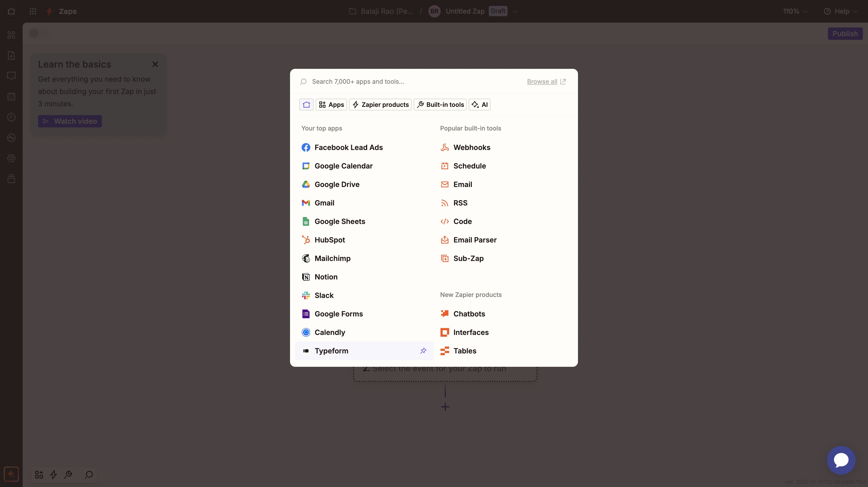868x487 pixels.
Task: Open the chat support bubble
Action: coord(841,460)
